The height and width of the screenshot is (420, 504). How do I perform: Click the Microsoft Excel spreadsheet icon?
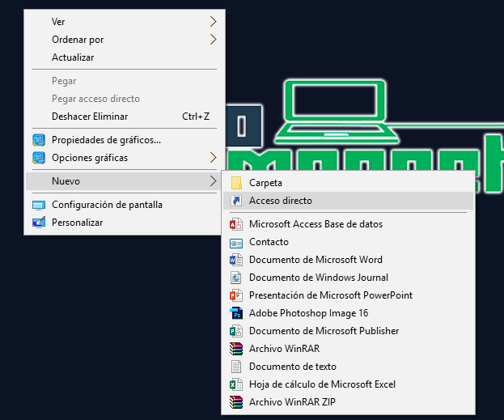[x=236, y=384]
